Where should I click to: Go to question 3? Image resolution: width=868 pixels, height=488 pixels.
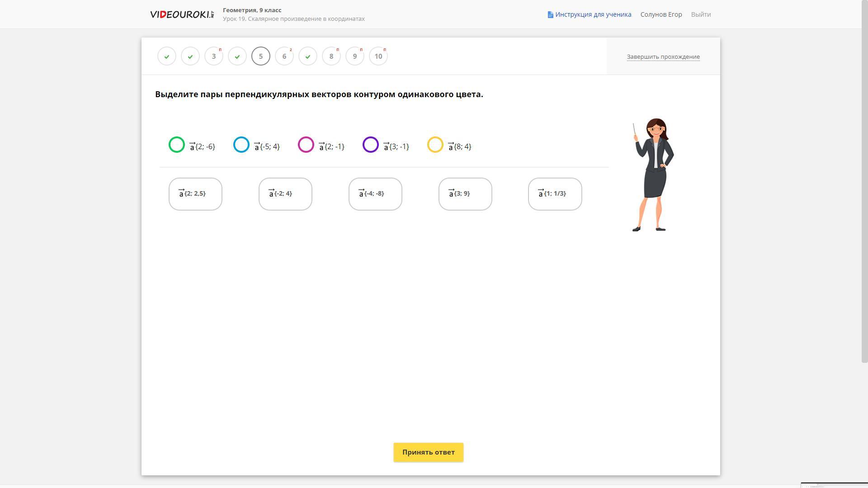214,56
